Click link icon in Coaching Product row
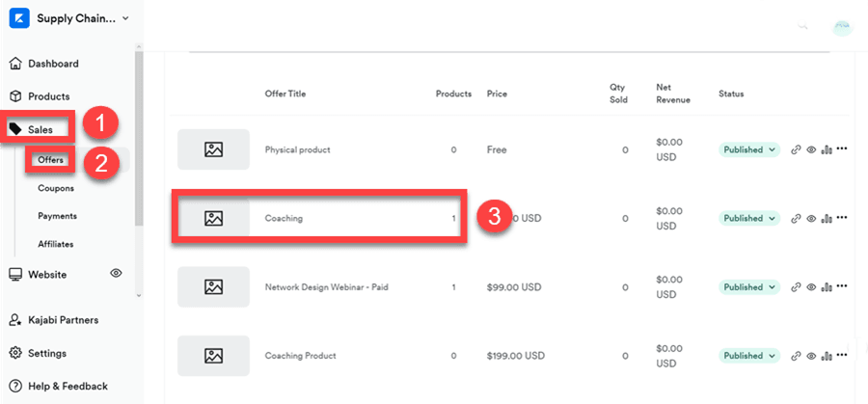 tap(796, 356)
